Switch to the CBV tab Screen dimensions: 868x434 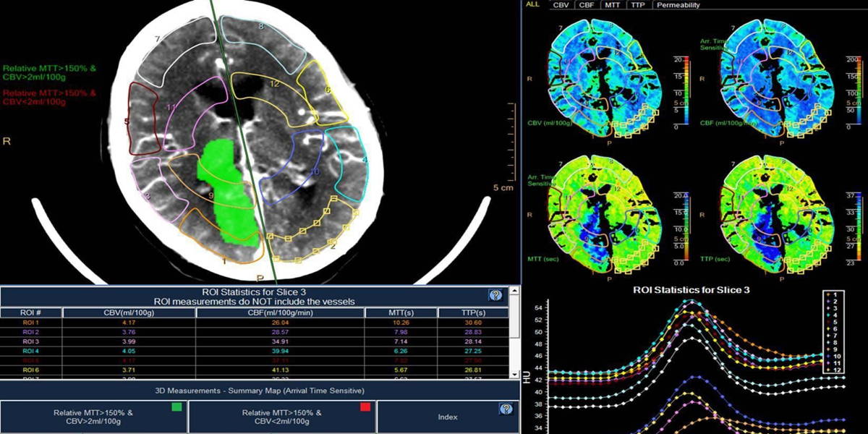pos(560,5)
